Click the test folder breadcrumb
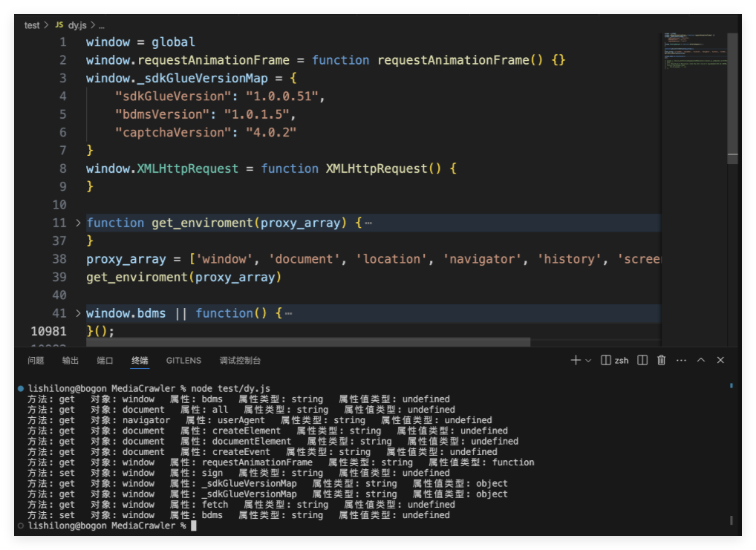 tap(32, 25)
